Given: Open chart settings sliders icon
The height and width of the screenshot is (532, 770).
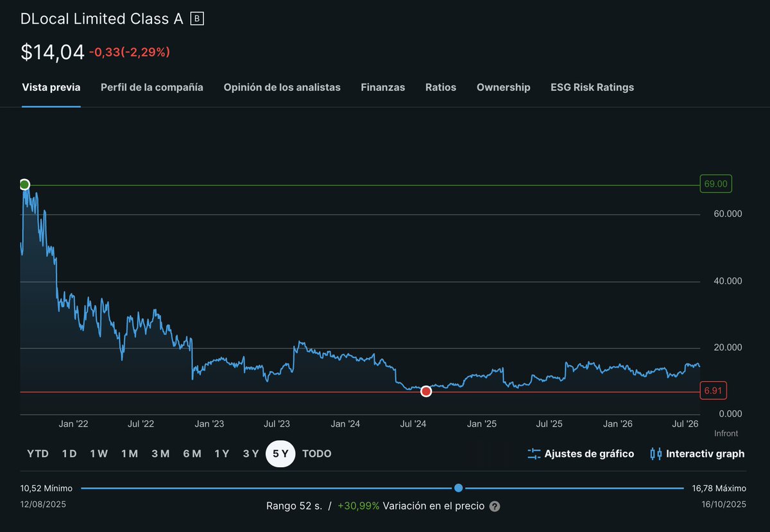Looking at the screenshot, I should (534, 454).
